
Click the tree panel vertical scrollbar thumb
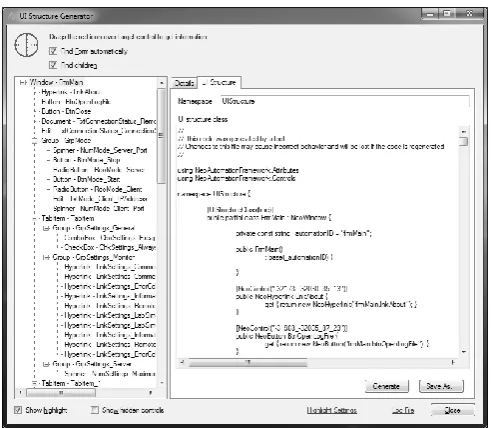click(x=161, y=136)
